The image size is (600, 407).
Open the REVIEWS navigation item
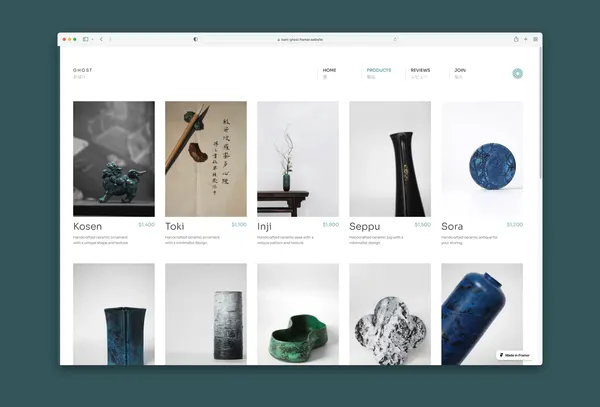(x=420, y=73)
